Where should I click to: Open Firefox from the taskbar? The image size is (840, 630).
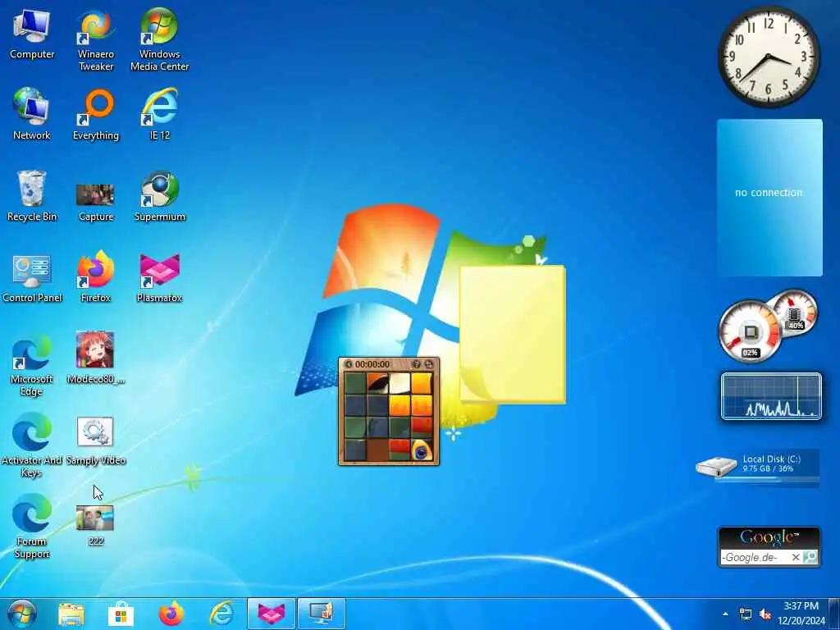171,614
